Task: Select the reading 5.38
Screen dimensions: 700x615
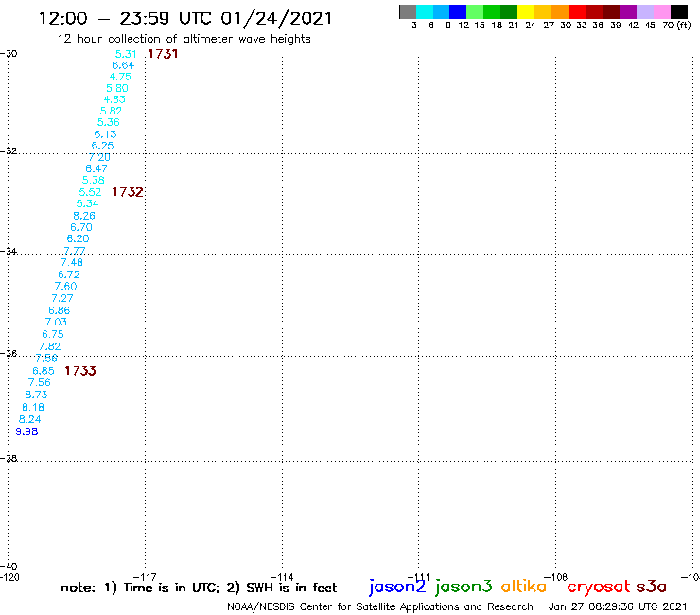Action: click(x=94, y=180)
